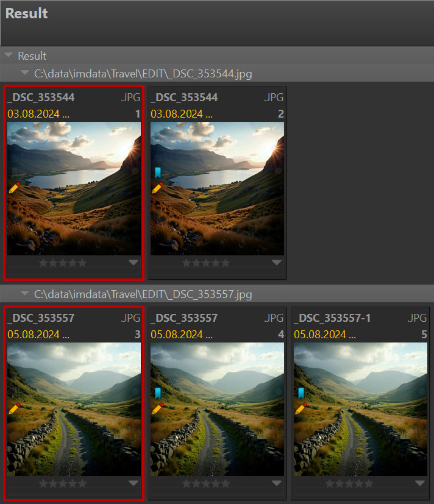Set star rating on file number 4
Screen dimensions: 434x504
[206, 483]
